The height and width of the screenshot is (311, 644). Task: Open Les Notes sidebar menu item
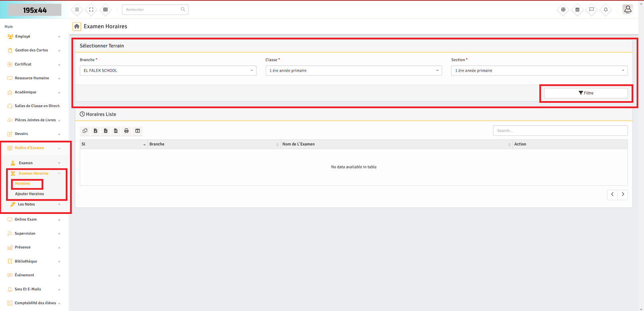click(x=27, y=204)
